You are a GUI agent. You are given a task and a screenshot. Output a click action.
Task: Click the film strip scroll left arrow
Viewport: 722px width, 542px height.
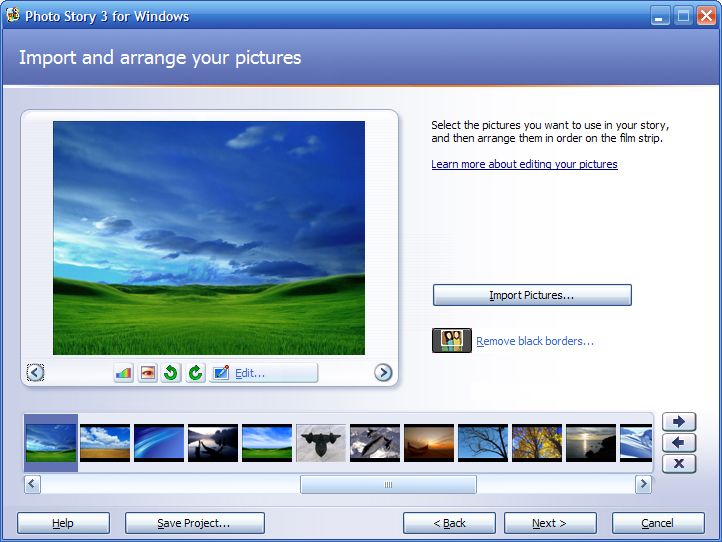32,484
